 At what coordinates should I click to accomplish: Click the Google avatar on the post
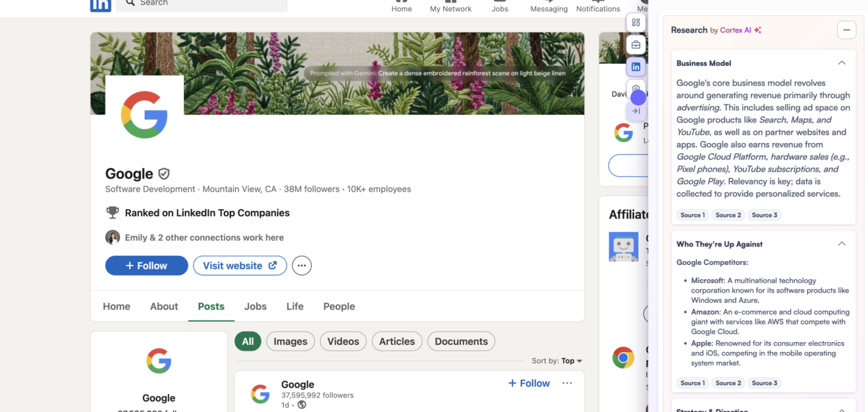260,394
